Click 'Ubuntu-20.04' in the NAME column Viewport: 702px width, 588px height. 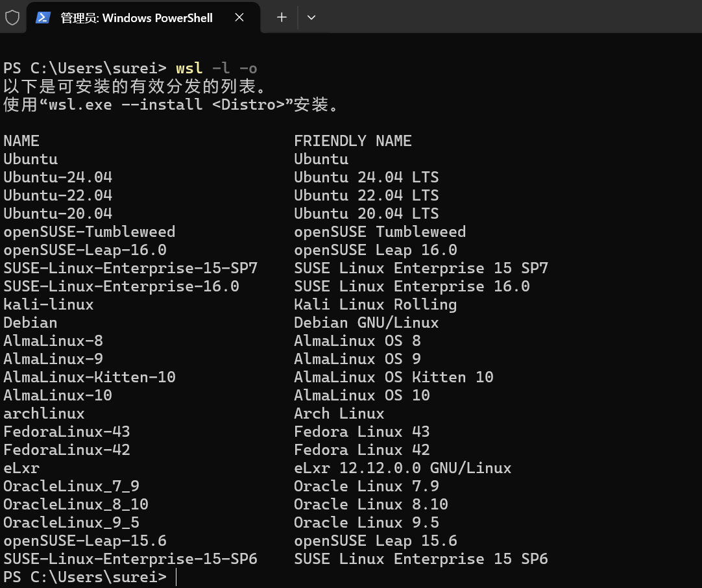pyautogui.click(x=58, y=214)
